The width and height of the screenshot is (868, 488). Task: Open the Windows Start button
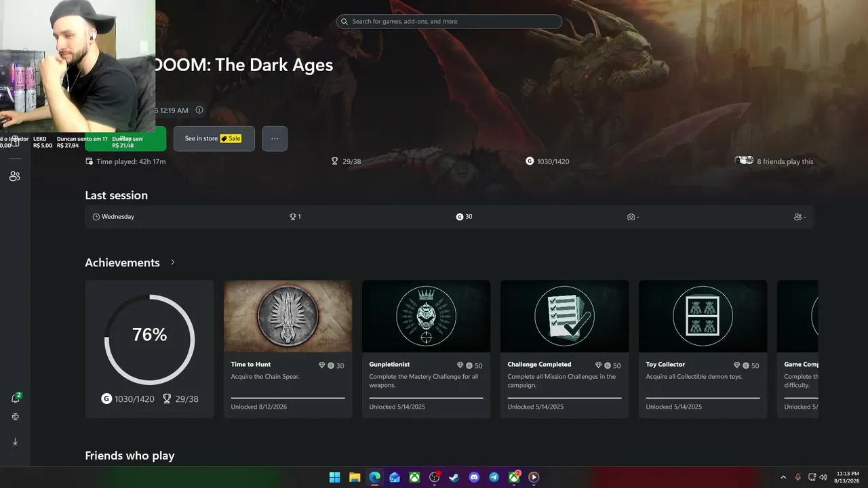[335, 477]
